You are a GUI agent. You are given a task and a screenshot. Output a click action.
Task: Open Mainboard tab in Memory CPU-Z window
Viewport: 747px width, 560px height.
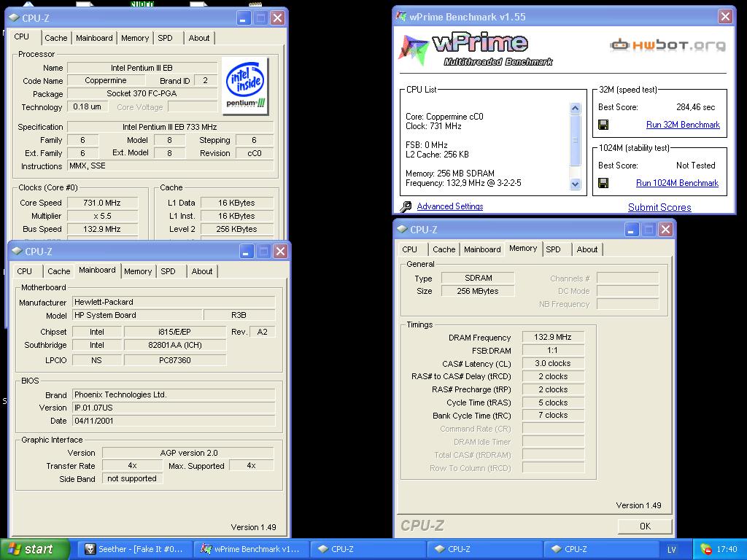[482, 249]
